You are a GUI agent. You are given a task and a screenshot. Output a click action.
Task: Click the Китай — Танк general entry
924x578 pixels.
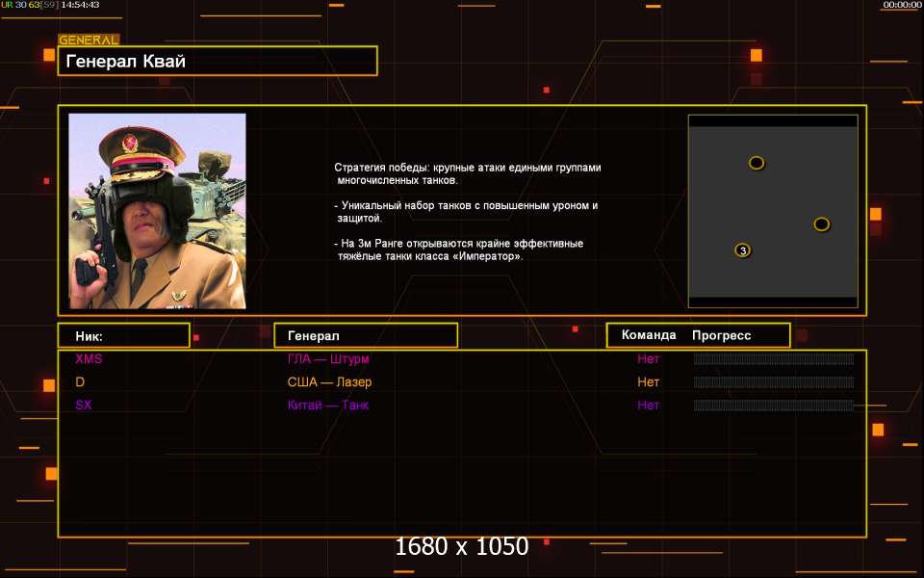[x=327, y=405]
